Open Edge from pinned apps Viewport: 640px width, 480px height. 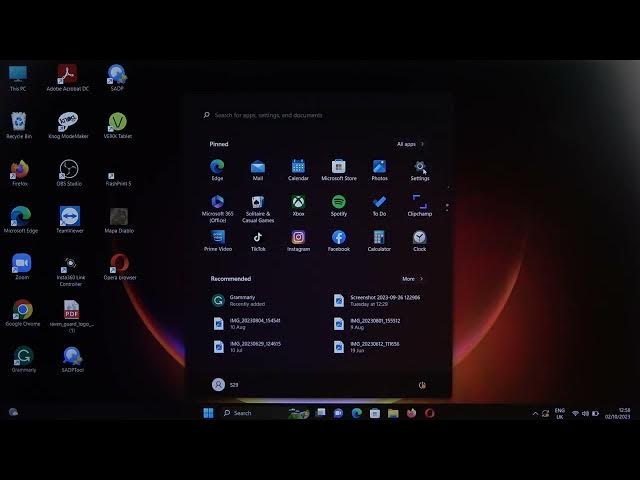[217, 170]
